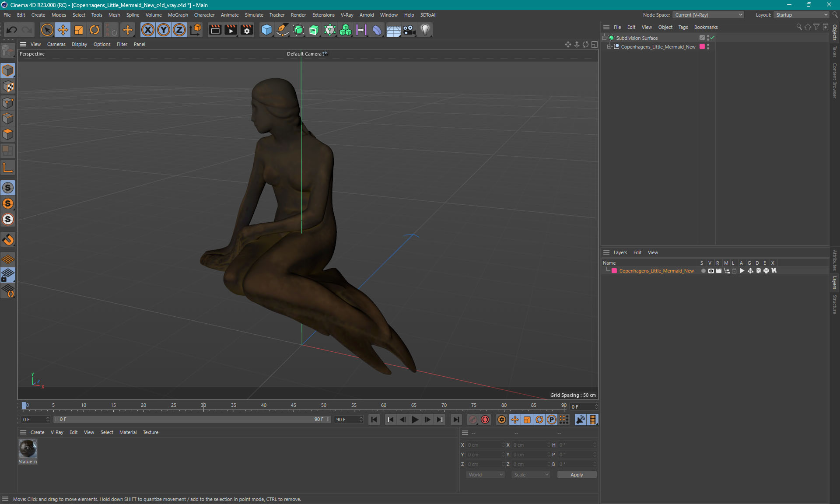Click the current frame 0 F field
This screenshot has width=840, height=504.
point(584,407)
